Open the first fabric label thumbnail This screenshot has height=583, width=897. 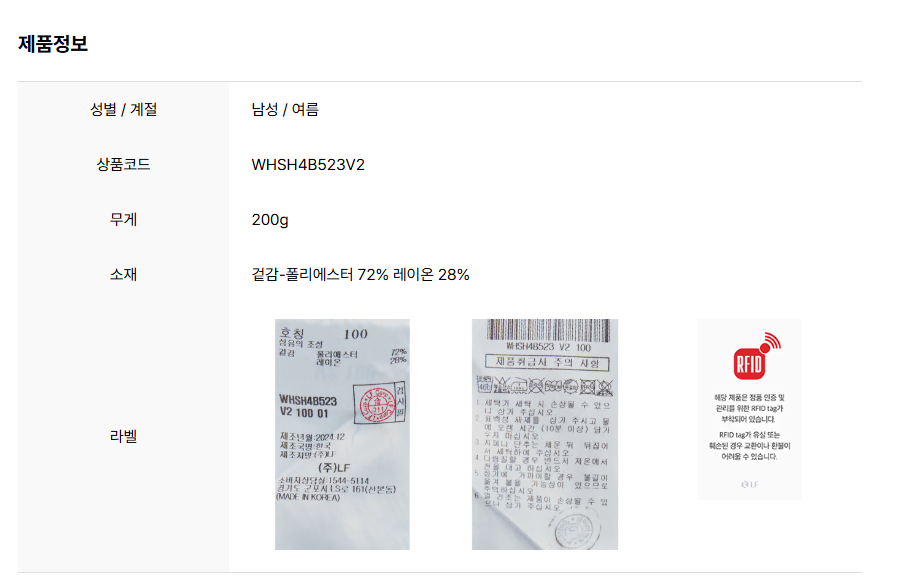342,434
